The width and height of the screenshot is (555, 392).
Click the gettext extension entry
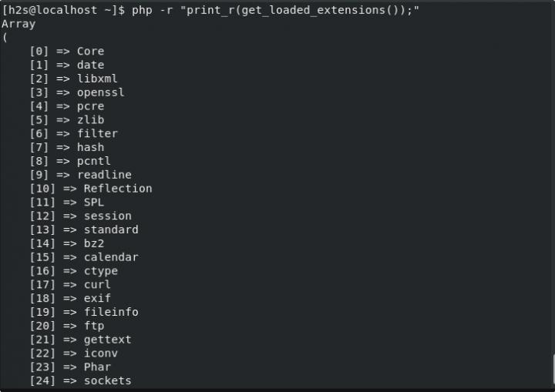(x=108, y=340)
